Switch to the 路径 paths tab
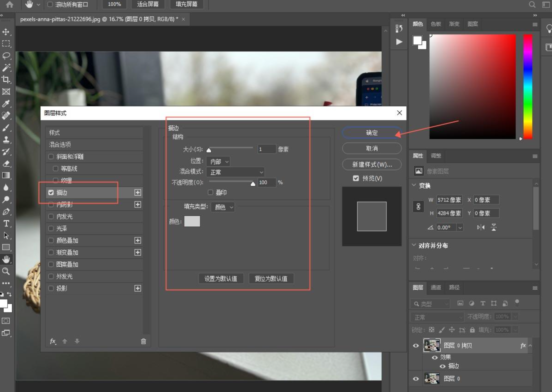The width and height of the screenshot is (552, 392). (x=454, y=287)
